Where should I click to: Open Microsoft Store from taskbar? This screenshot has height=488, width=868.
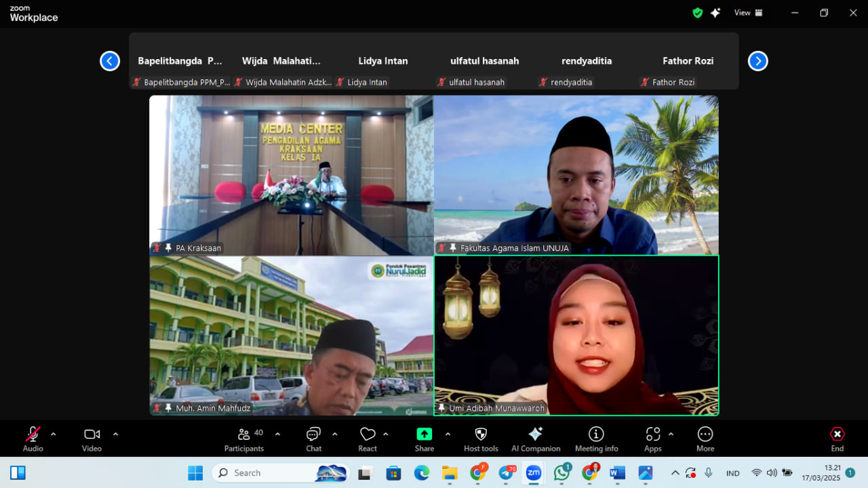(393, 473)
